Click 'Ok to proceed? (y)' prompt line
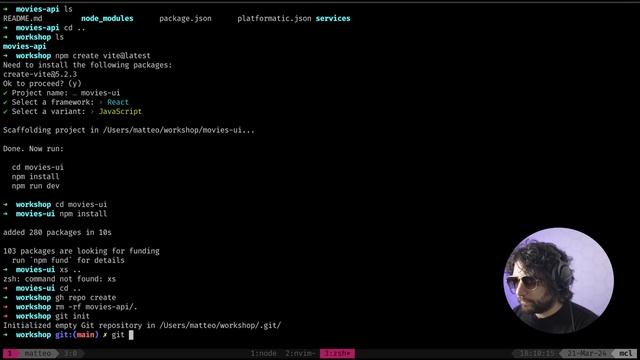 point(42,84)
